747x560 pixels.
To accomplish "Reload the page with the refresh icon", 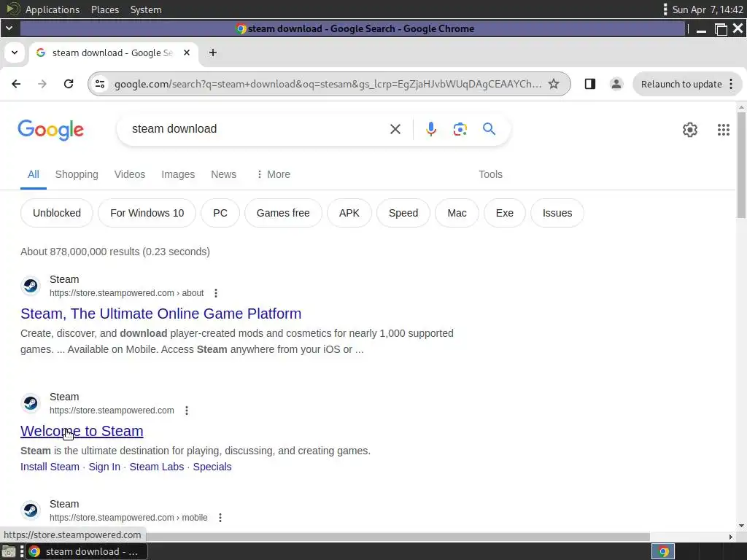I will point(69,85).
